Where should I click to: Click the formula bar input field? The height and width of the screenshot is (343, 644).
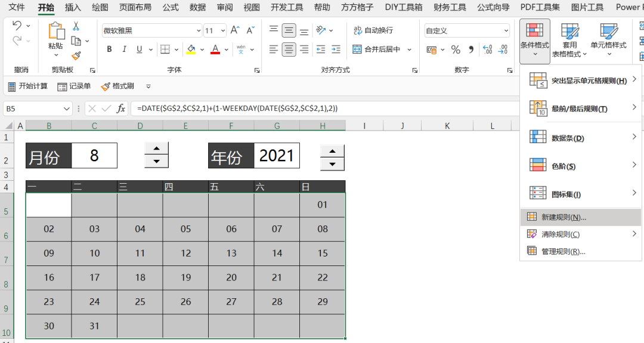coord(324,109)
